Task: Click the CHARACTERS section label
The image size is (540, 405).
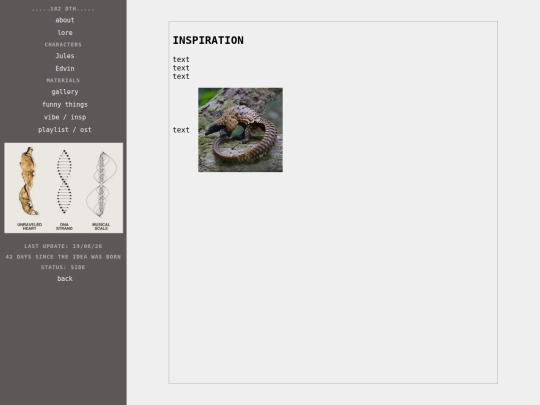Action: tap(63, 44)
